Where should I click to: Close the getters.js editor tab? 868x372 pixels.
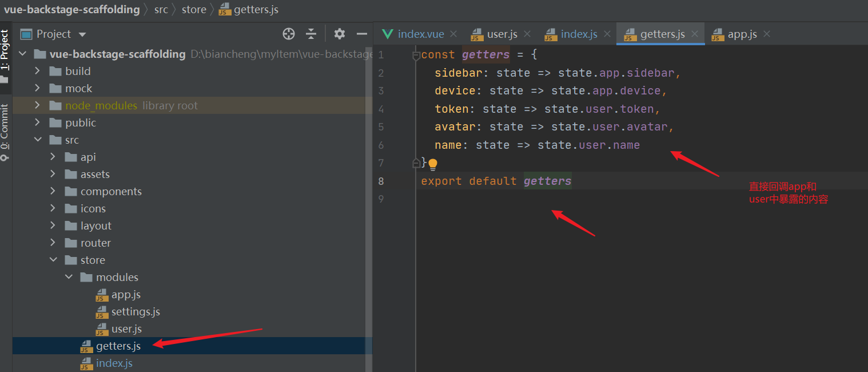(x=695, y=34)
